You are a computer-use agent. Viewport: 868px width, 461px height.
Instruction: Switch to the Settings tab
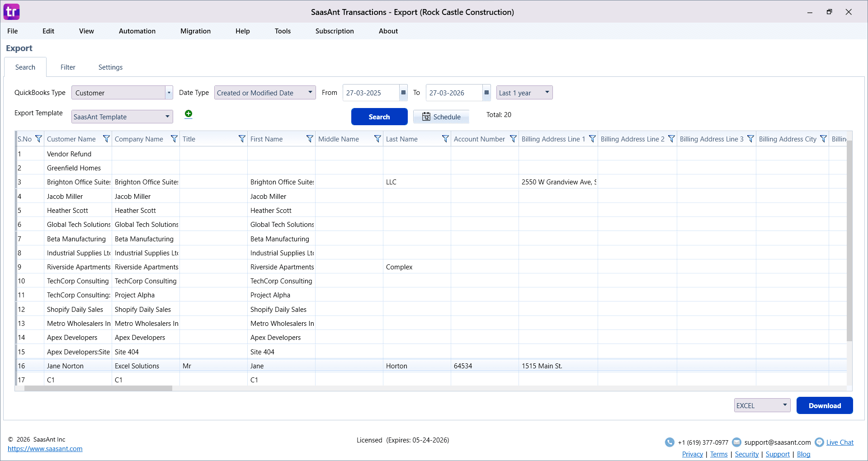tap(110, 67)
